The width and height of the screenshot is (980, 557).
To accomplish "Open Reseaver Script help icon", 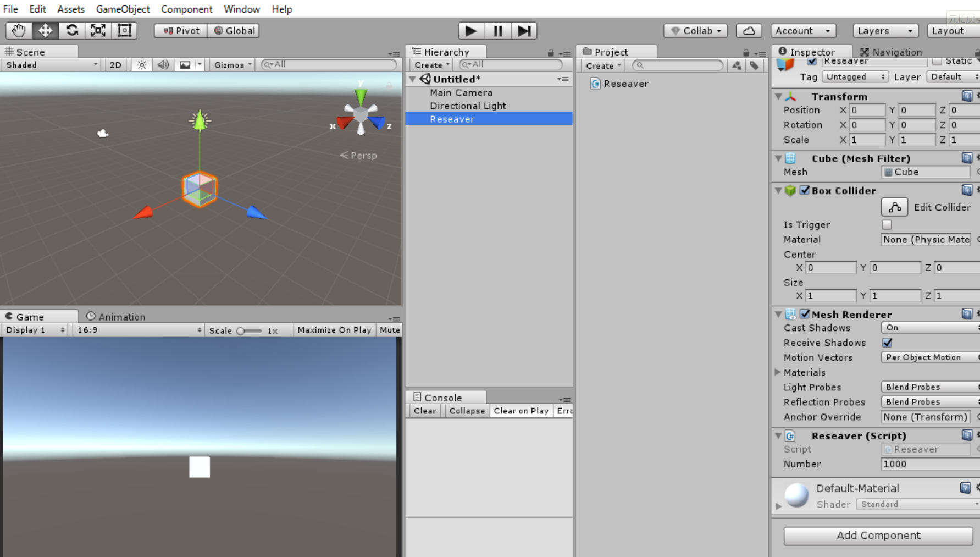I will (967, 435).
